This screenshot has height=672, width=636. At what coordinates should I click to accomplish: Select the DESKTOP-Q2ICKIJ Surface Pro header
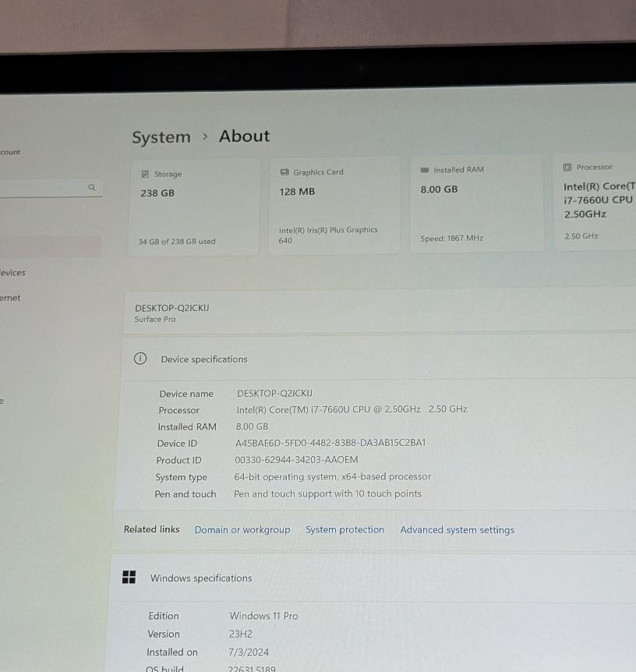coord(380,313)
